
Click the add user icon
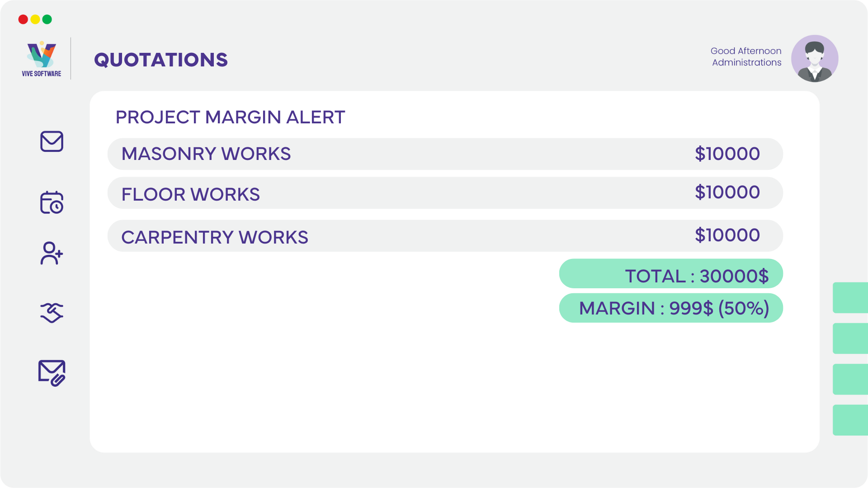click(x=52, y=253)
